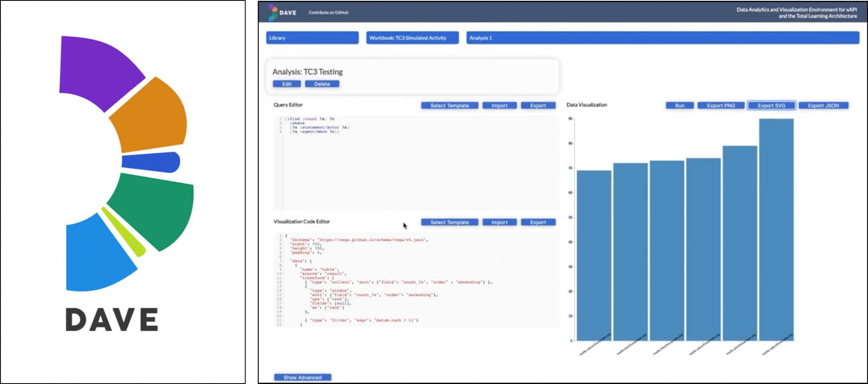
Task: Expand the Show Advanced section
Action: click(x=302, y=377)
